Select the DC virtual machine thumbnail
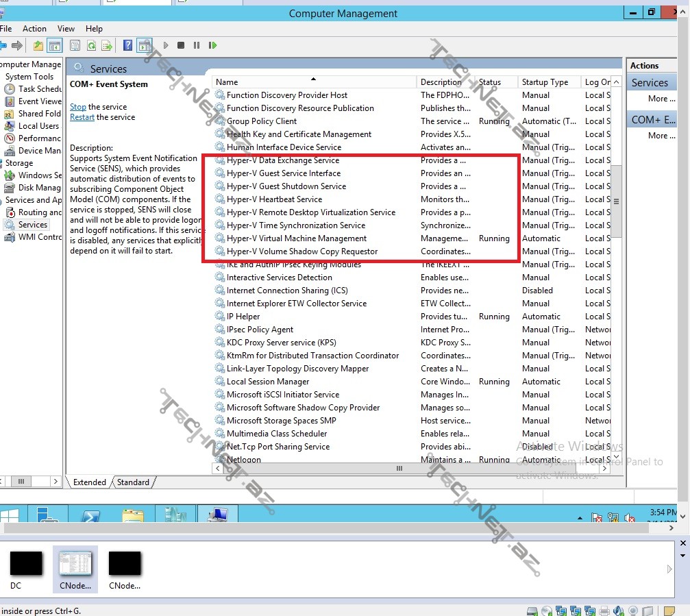690x616 pixels. tap(26, 566)
